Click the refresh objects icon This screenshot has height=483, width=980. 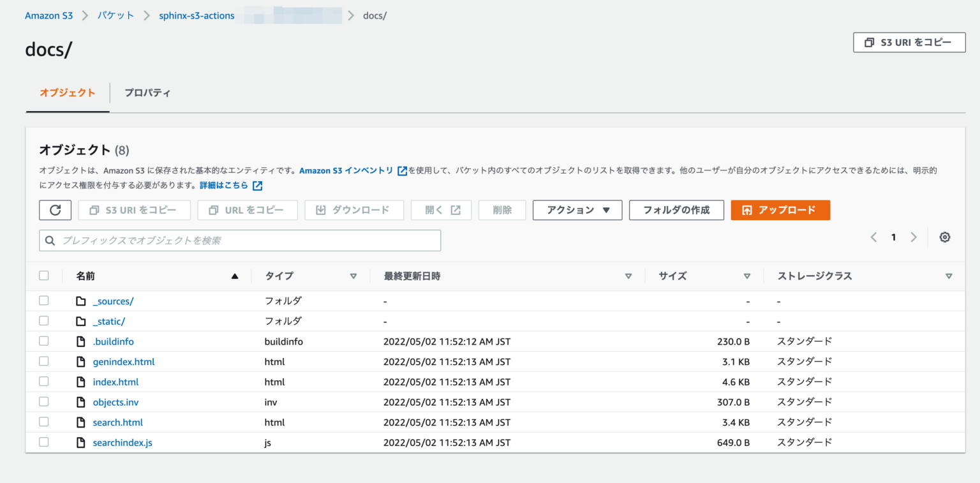tap(55, 210)
